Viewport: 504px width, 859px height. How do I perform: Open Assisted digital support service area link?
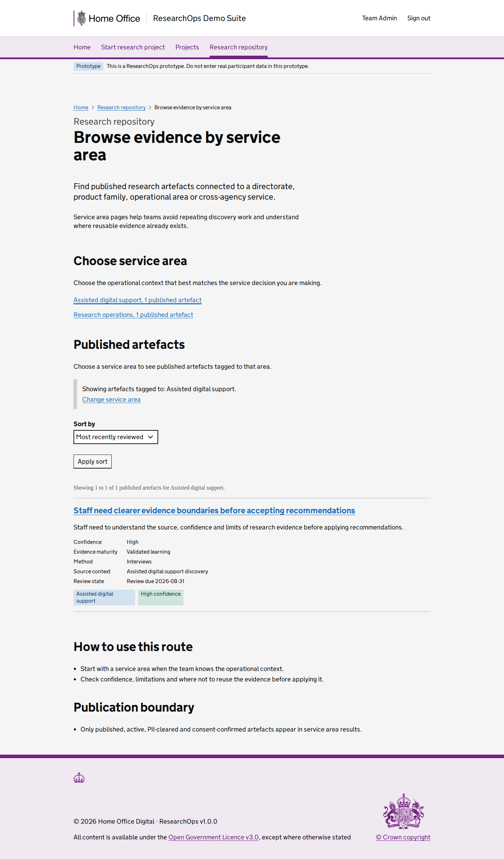coord(138,300)
